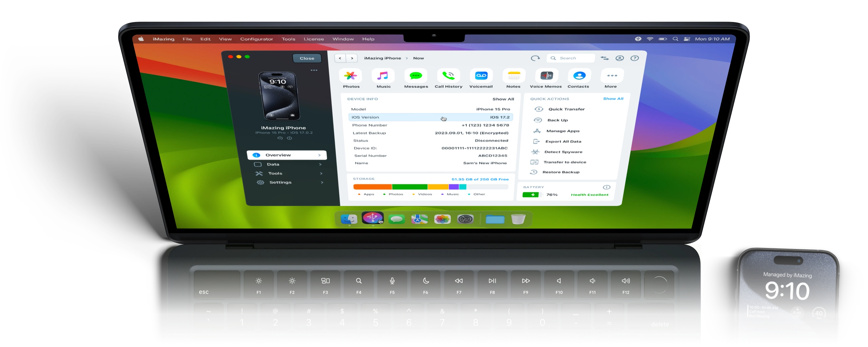Open the Configurator menu

(256, 39)
